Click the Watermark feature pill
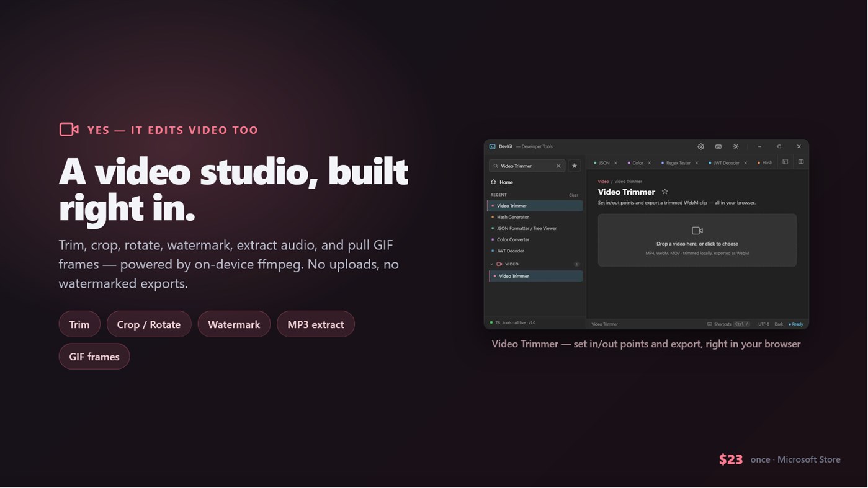The width and height of the screenshot is (868, 488). coord(234,324)
